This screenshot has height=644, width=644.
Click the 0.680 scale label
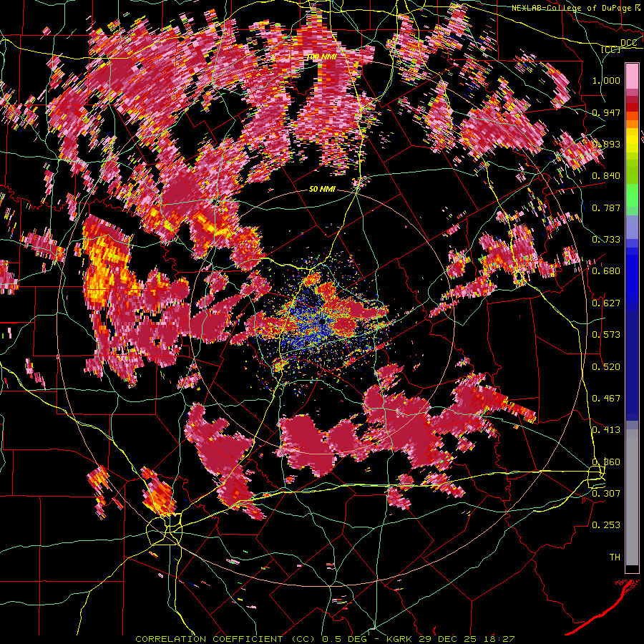[606, 271]
